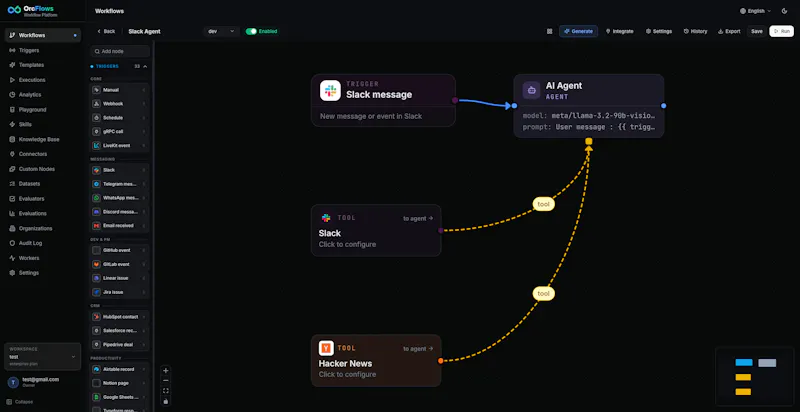Click the Organizations sidebar icon
800x412 pixels.
[12, 228]
